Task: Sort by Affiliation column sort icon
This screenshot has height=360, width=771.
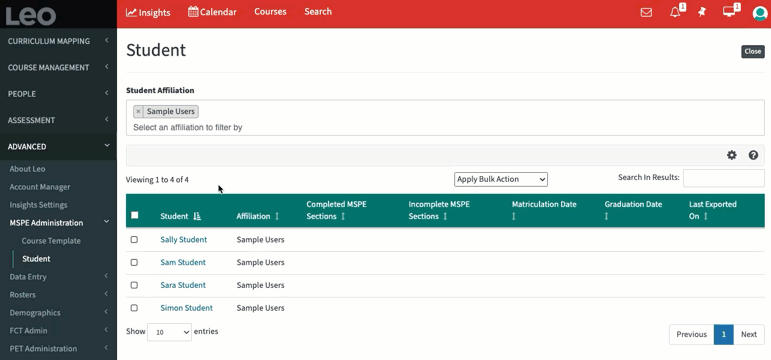Action: (277, 216)
